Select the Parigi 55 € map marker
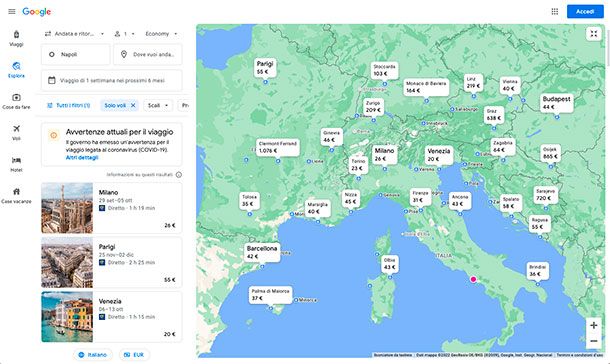The image size is (610, 364). 265,67
